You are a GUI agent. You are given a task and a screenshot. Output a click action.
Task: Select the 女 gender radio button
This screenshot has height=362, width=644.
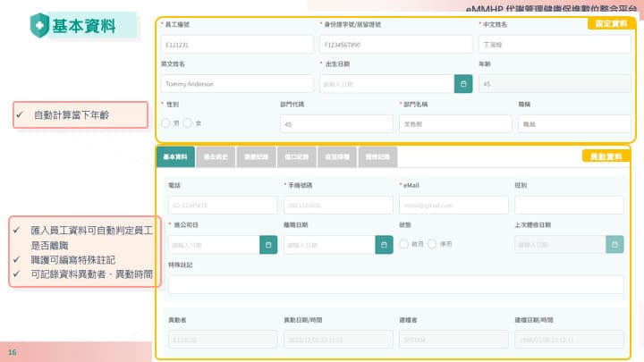[188, 123]
